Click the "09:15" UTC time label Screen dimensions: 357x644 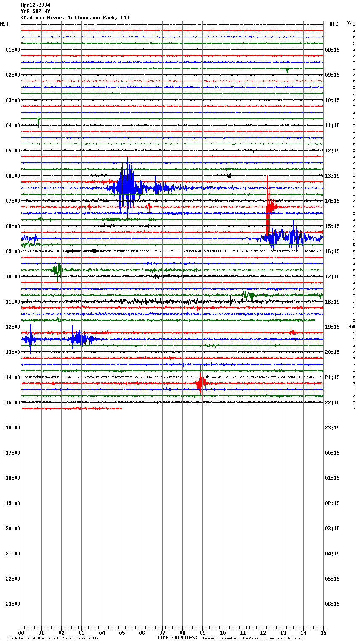(332, 75)
